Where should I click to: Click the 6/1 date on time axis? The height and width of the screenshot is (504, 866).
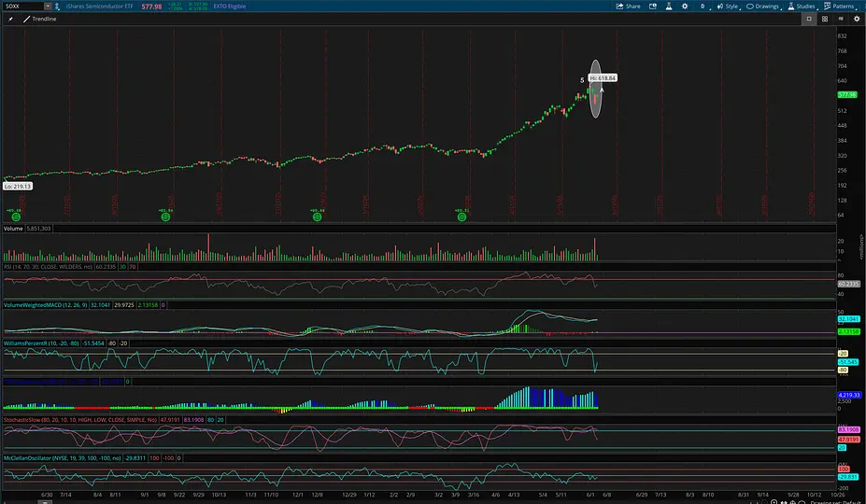point(590,495)
